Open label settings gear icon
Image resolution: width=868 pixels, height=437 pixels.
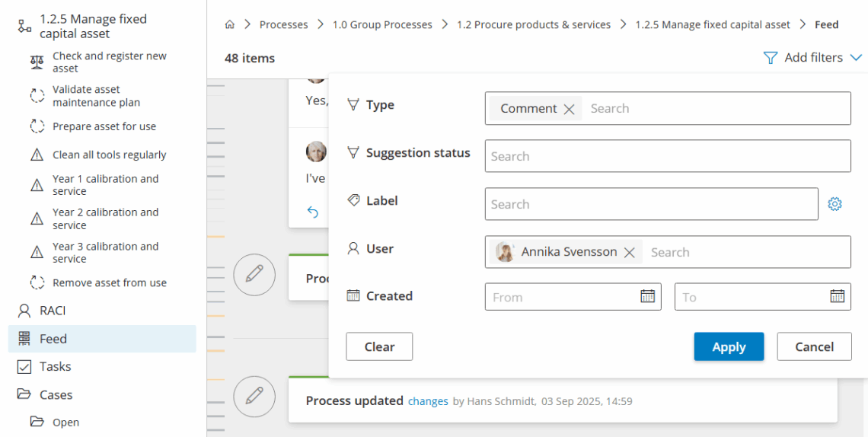click(835, 204)
